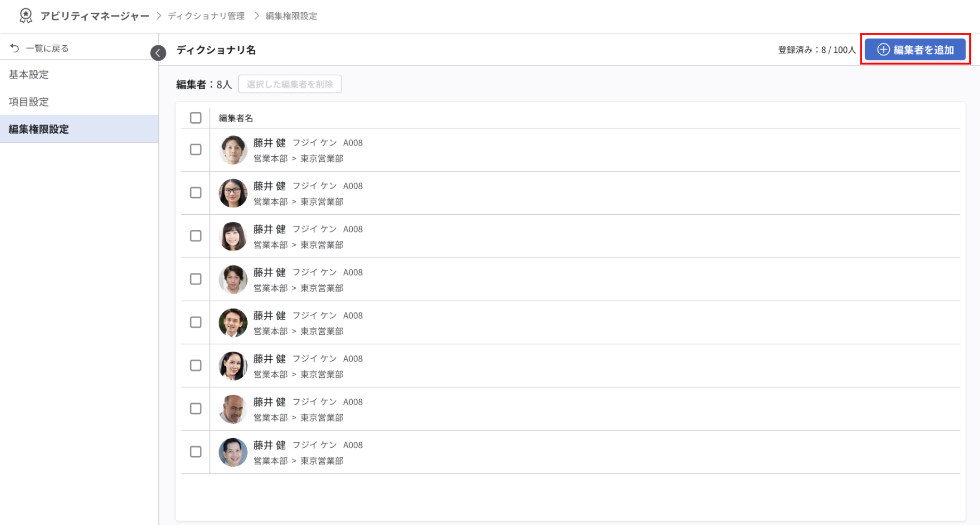
Task: Select the 編集権限設定 sidebar item
Action: coord(39,129)
